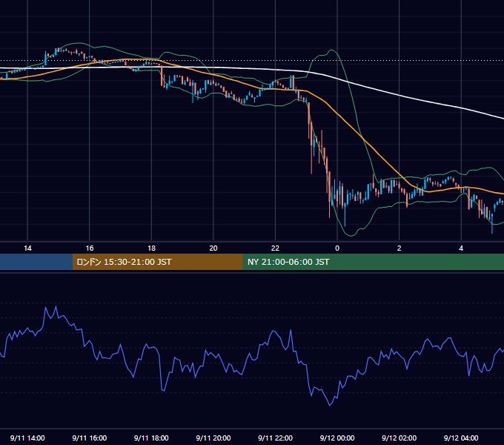This screenshot has width=504, height=445.
Task: Click the blue session bar before London
Action: pyautogui.click(x=36, y=262)
